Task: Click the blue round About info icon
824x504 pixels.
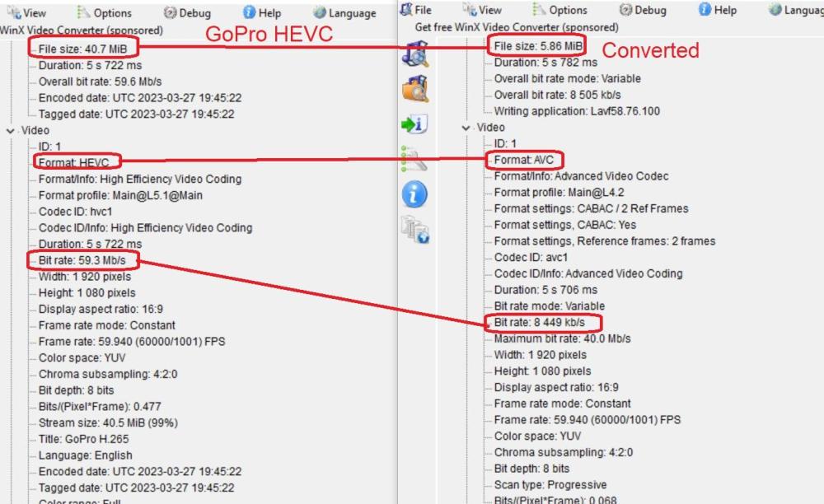Action: (x=414, y=194)
